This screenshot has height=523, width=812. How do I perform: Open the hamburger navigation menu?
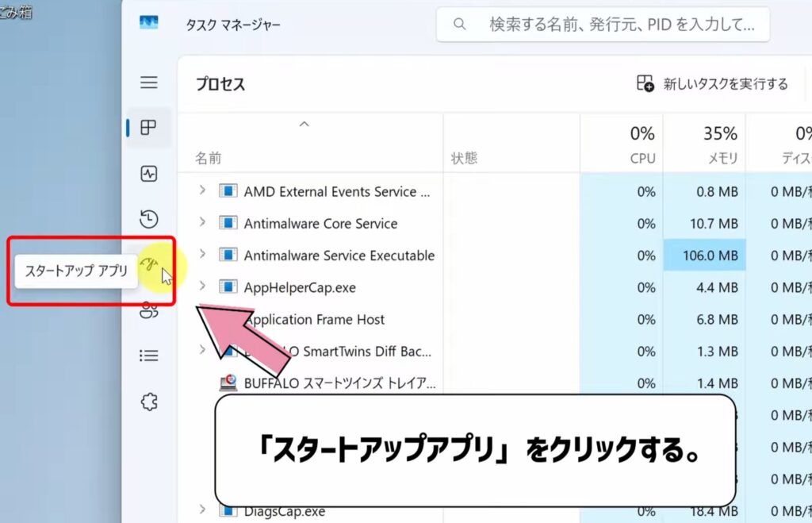pos(148,83)
